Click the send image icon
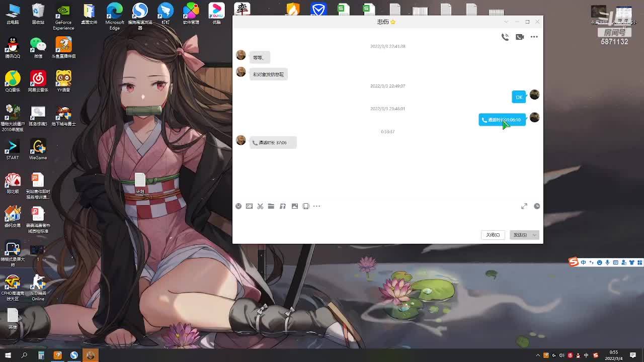The height and width of the screenshot is (362, 644). (295, 206)
